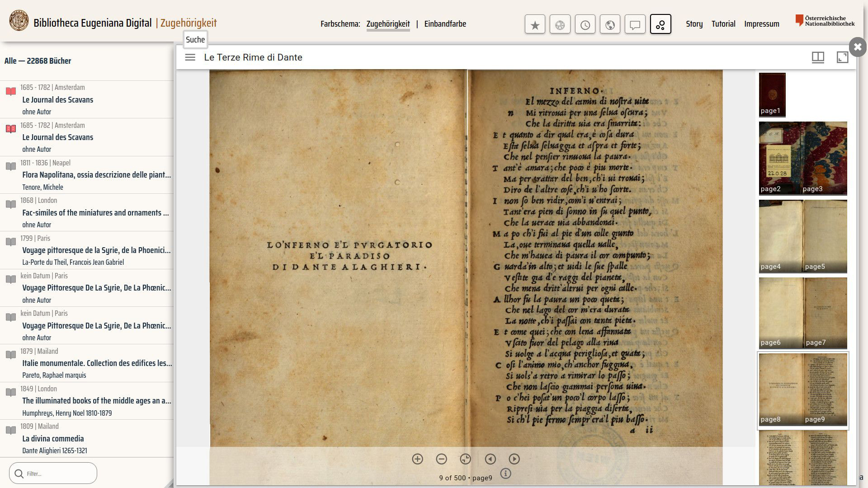The image size is (868, 488).
Task: Click the book icon beside La divina commedia
Action: click(x=11, y=430)
